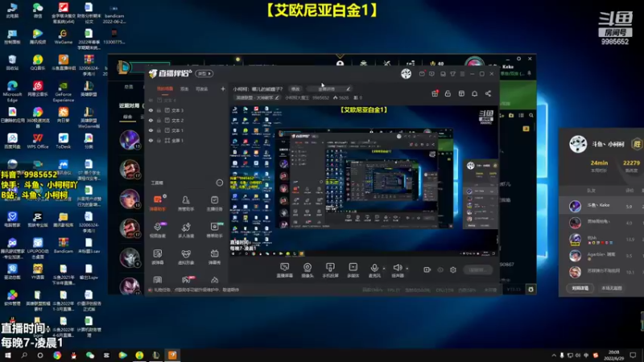Open stream settings gear in bottom bar
Image resolution: width=644 pixels, height=362 pixels.
coord(453,269)
